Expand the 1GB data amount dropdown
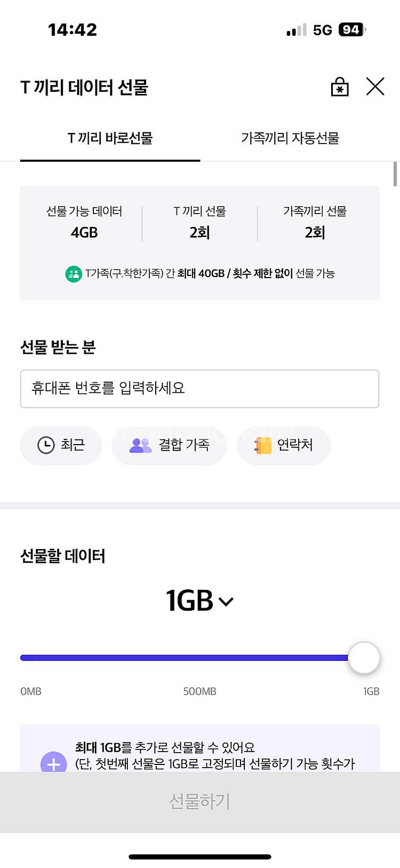Viewport: 400px width, 868px height. 199,601
